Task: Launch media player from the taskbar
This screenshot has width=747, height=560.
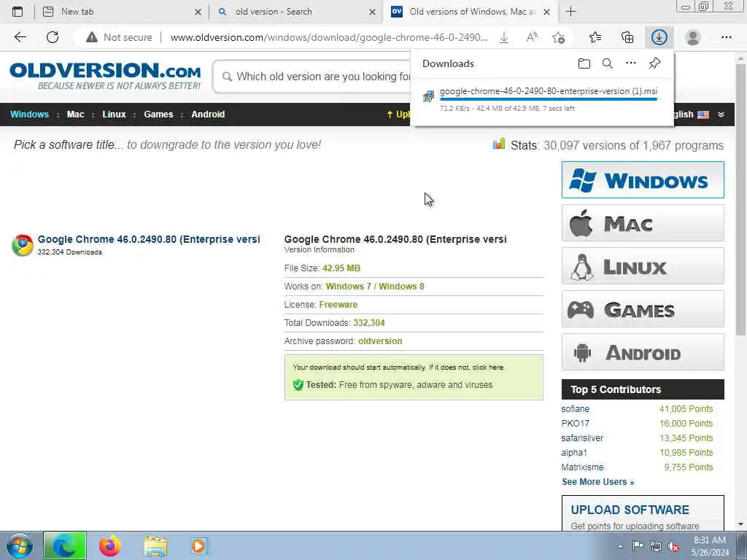Action: tap(198, 546)
